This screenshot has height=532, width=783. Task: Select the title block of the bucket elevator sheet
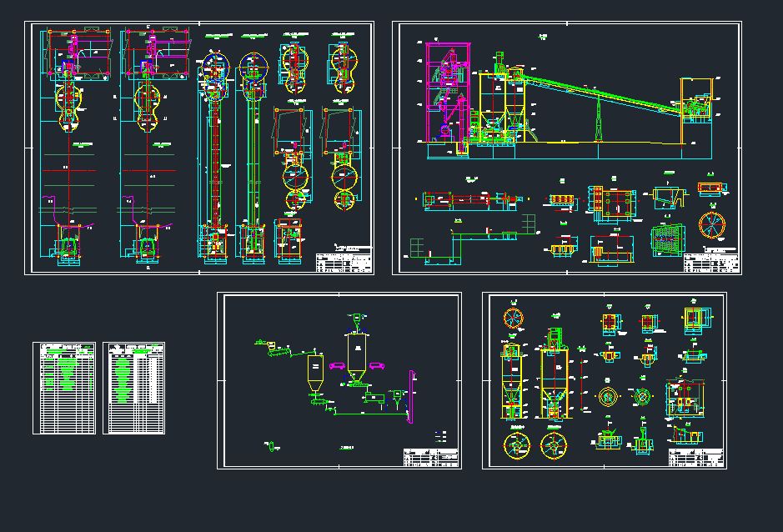pos(344,263)
